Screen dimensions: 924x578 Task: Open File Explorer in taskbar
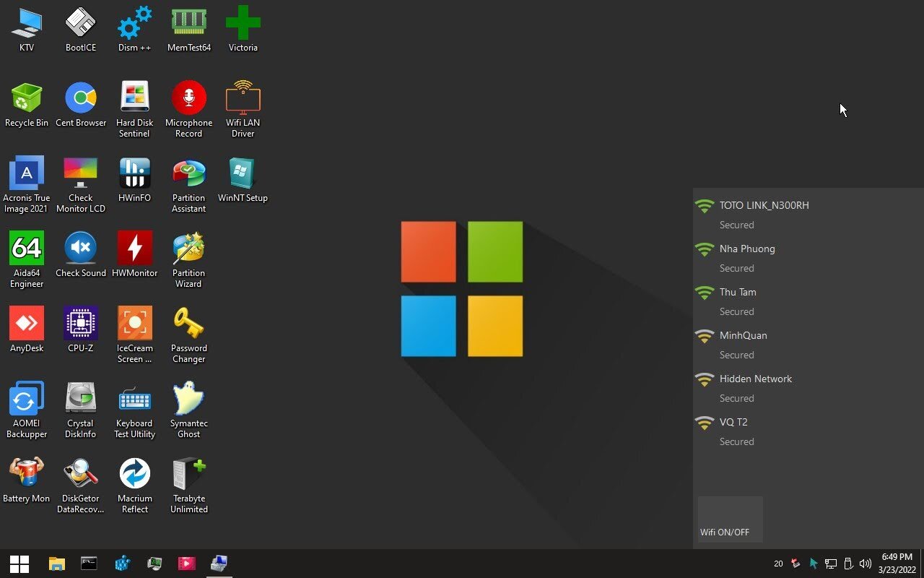pyautogui.click(x=56, y=564)
